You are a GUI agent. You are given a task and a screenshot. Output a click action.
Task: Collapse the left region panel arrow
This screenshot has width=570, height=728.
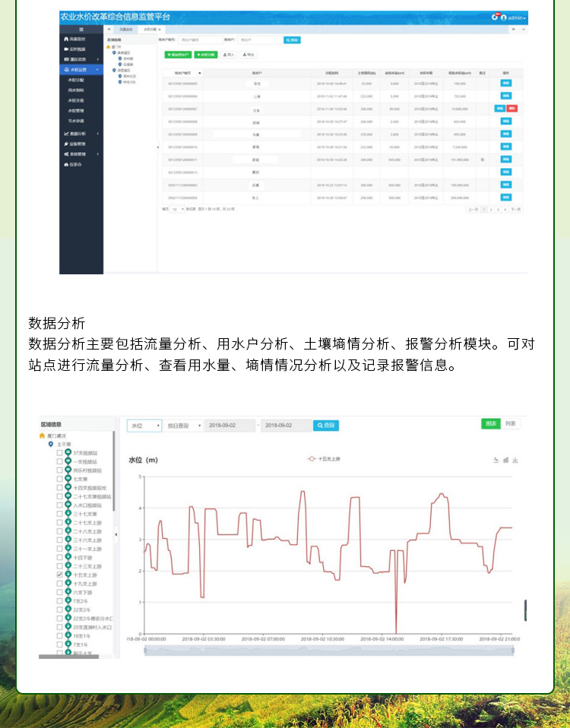[116, 535]
